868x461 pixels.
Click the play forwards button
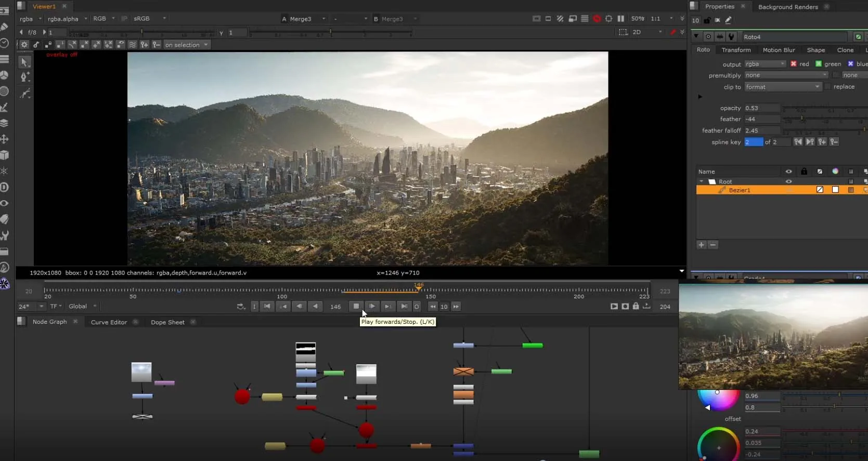[372, 306]
